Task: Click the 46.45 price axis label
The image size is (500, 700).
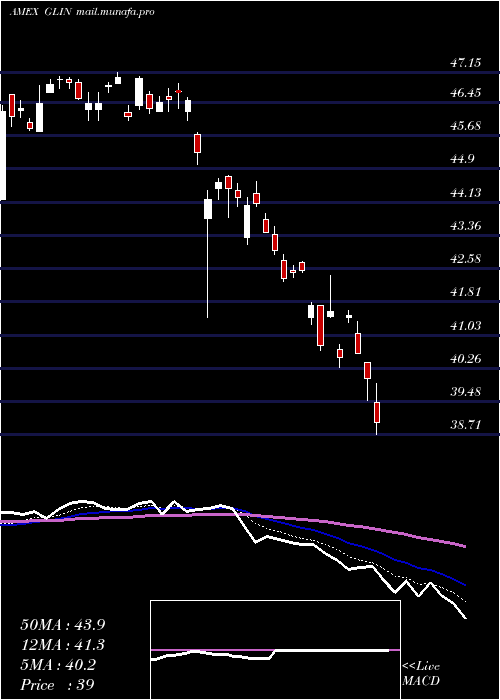Action: (x=465, y=93)
